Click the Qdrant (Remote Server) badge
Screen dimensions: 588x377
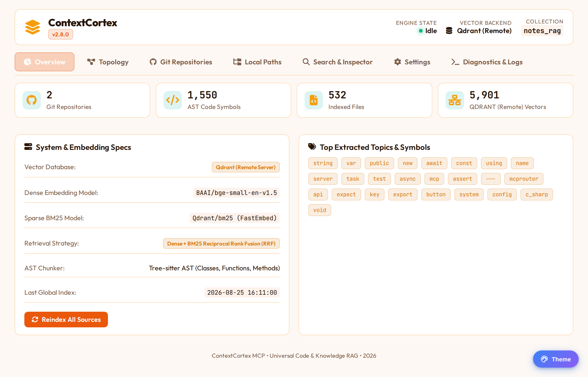pos(246,167)
